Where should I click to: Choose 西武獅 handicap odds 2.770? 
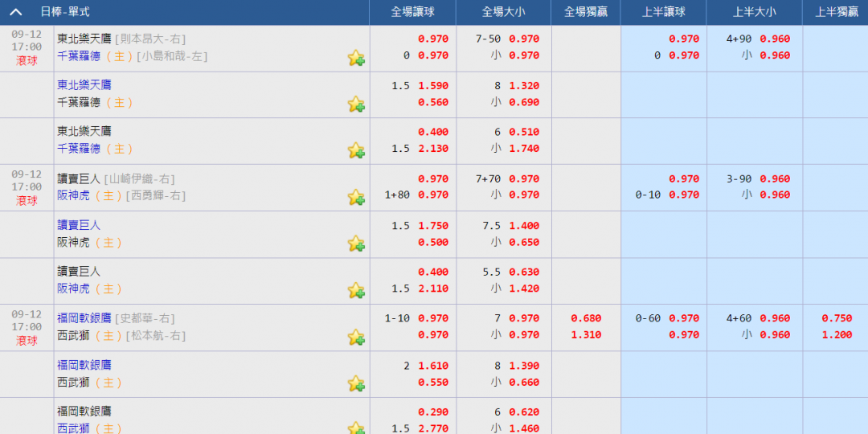[433, 428]
